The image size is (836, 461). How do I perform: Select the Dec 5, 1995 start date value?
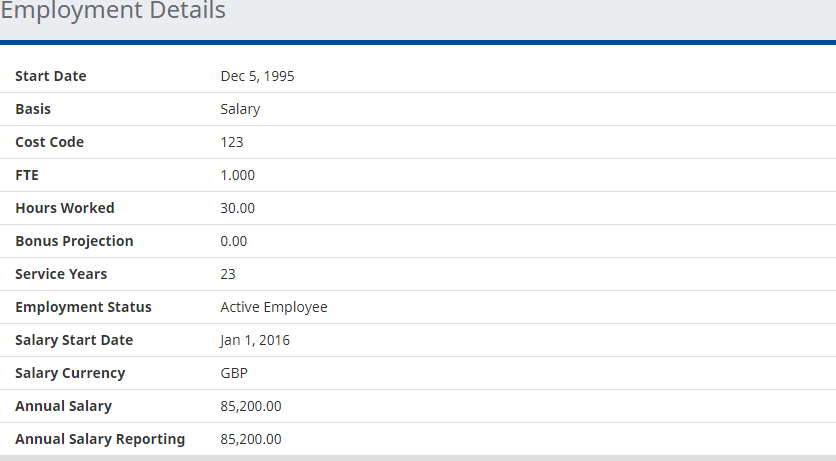[x=257, y=76]
